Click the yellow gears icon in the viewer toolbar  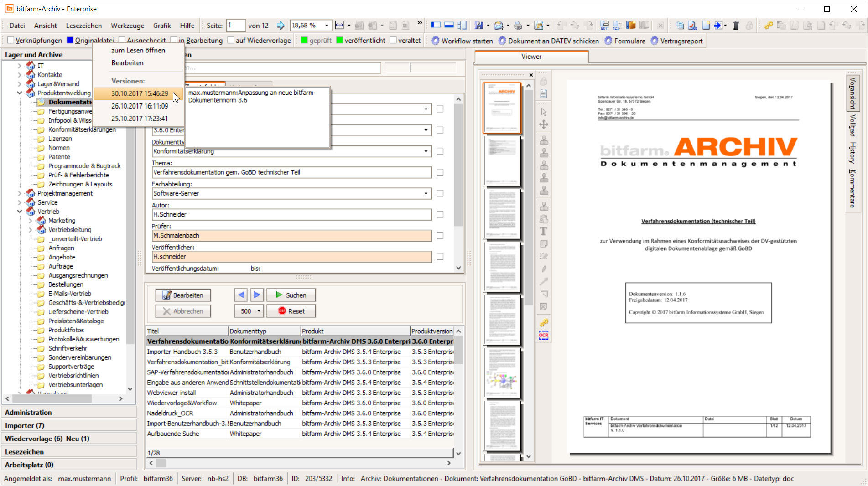click(544, 323)
